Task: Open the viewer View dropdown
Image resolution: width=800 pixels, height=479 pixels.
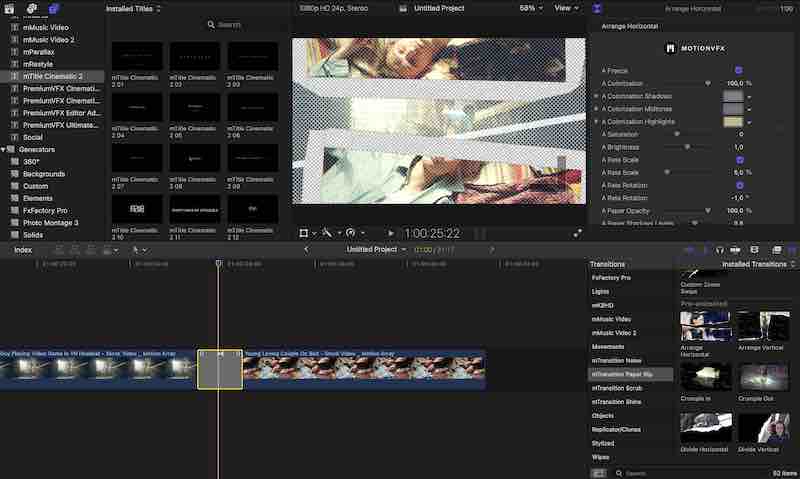Action: click(566, 8)
